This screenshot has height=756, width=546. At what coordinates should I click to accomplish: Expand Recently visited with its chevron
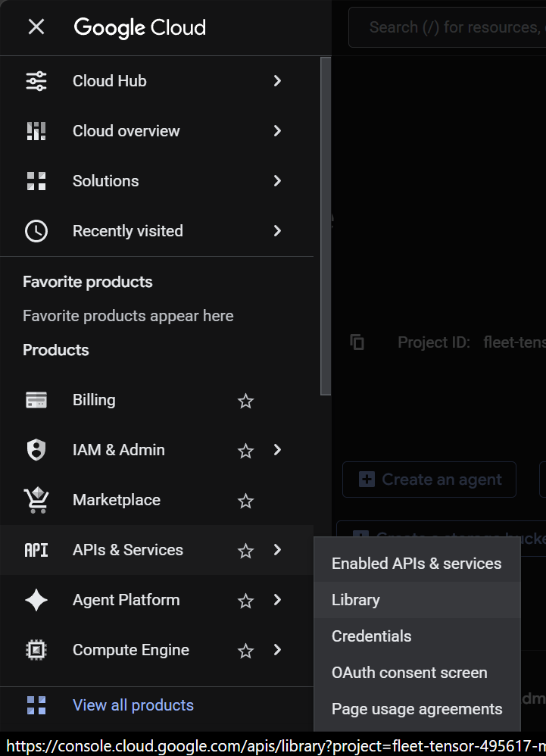click(277, 231)
